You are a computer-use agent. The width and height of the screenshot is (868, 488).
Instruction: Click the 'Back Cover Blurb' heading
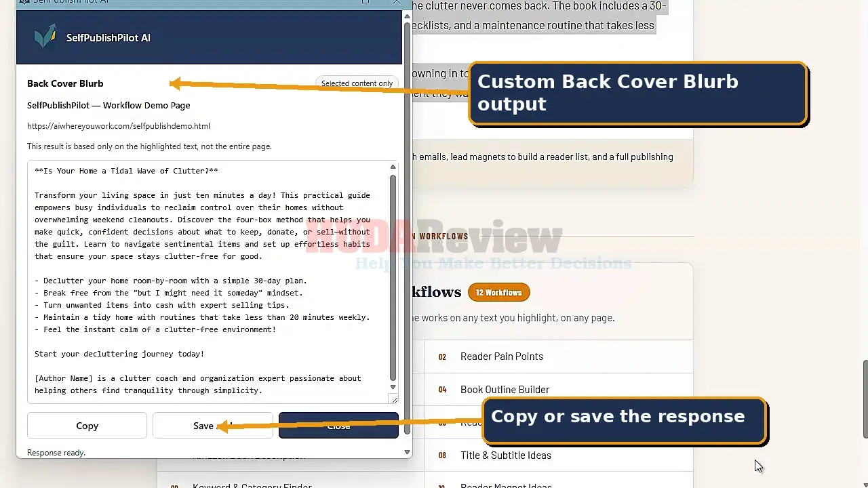click(65, 83)
